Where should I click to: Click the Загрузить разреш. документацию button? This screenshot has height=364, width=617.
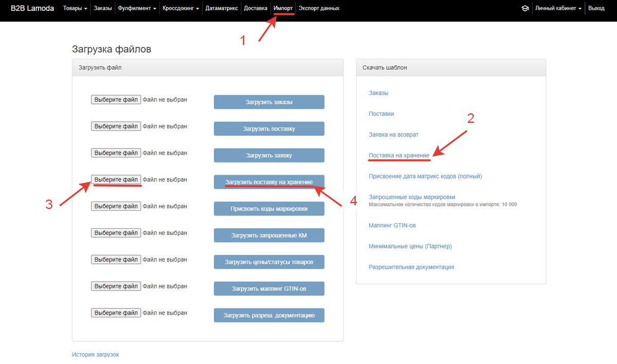point(269,315)
